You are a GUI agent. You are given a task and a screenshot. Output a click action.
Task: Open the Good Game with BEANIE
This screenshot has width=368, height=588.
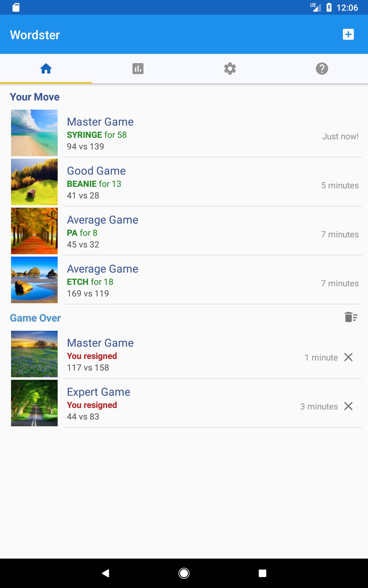pos(184,182)
